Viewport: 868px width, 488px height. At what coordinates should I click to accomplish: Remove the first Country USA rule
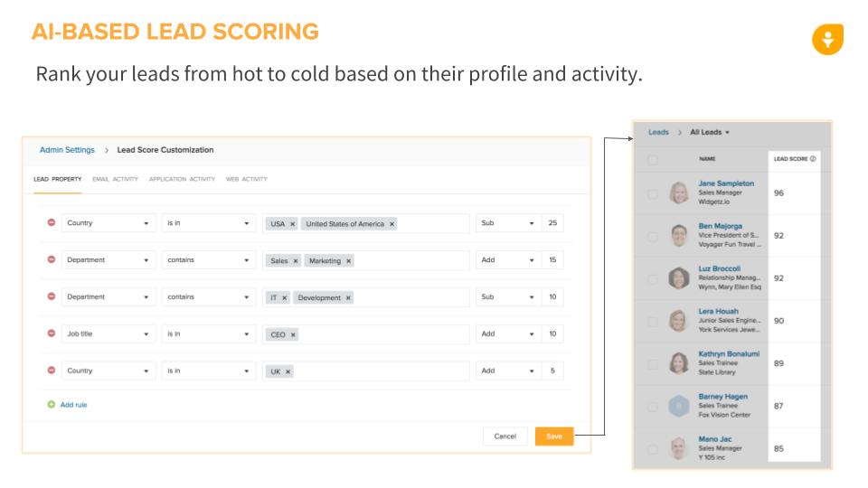51,223
